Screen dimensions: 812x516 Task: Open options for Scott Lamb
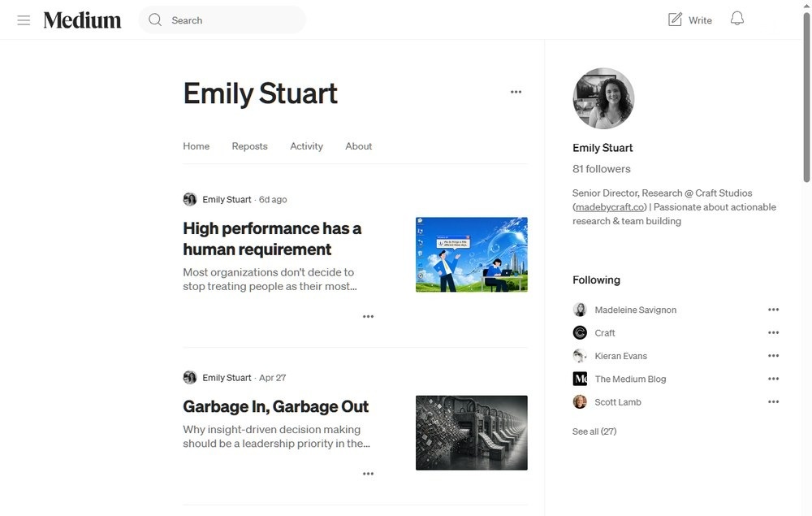pos(773,402)
